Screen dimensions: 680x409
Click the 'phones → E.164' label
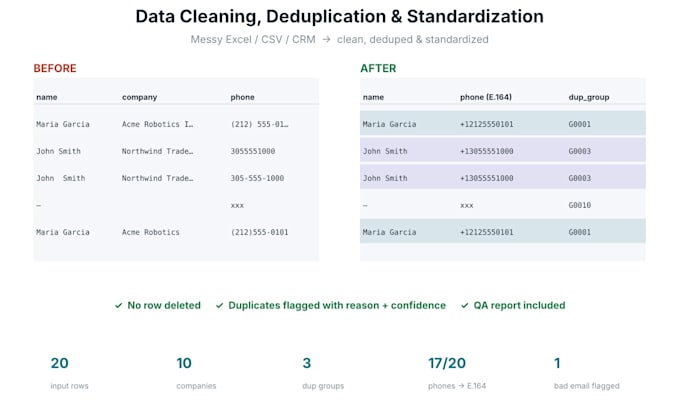457,386
